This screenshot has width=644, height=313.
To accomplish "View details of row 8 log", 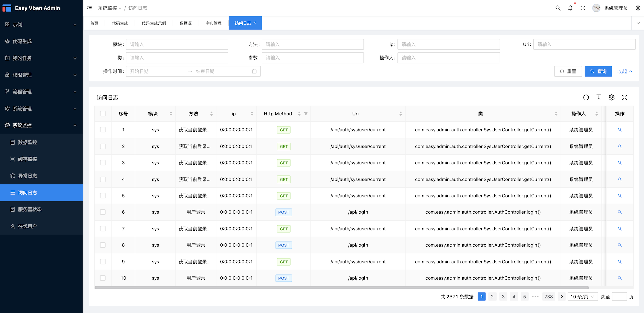I will point(620,245).
